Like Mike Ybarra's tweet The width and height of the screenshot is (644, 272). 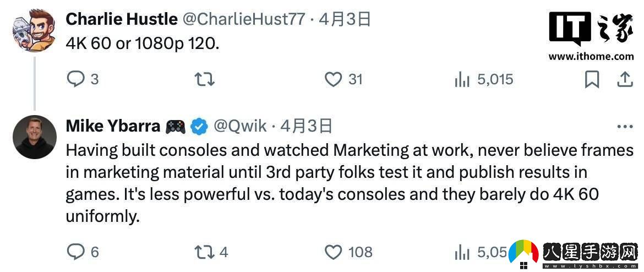[333, 252]
